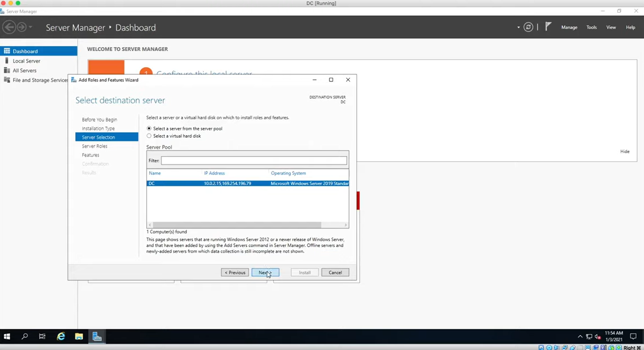Click the Next button in the wizard
The width and height of the screenshot is (644, 350).
coord(265,273)
